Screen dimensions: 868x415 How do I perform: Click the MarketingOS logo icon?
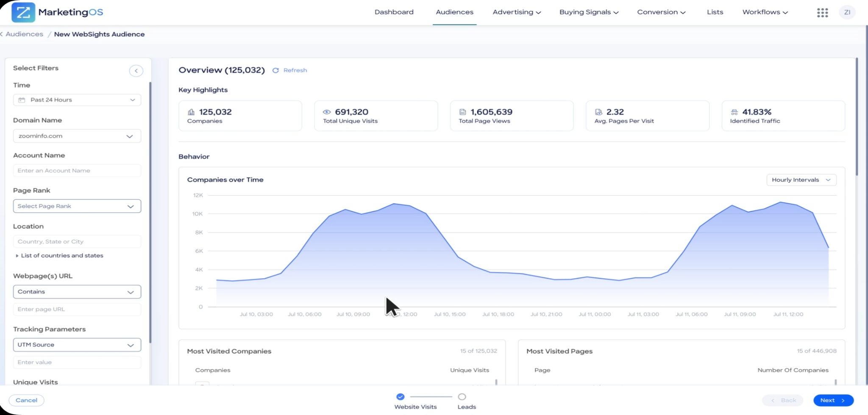pos(23,12)
